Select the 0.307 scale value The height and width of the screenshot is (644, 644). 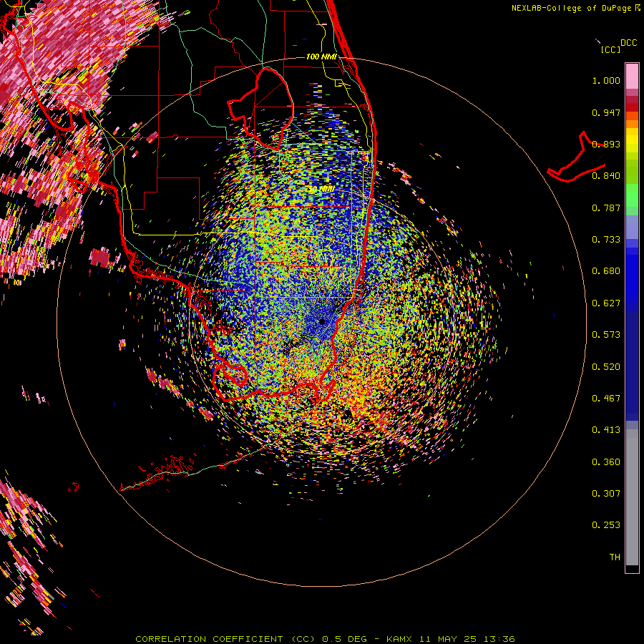coord(606,494)
